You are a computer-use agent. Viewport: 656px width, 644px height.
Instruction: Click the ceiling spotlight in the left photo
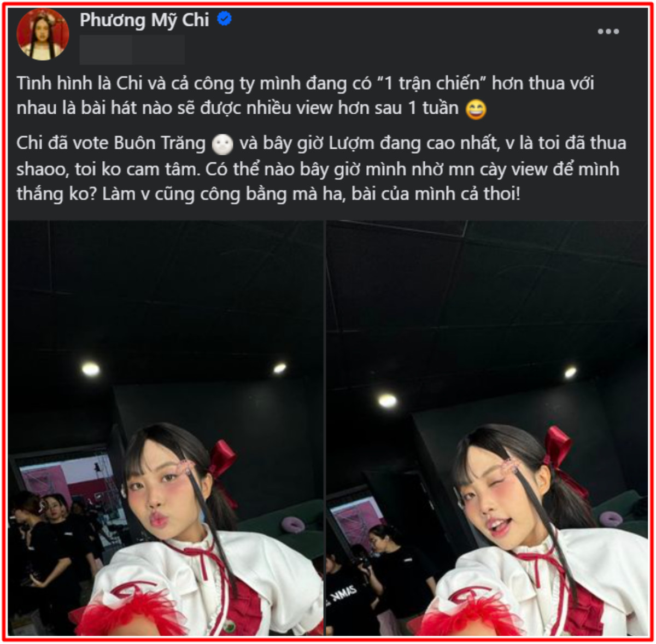click(x=91, y=370)
